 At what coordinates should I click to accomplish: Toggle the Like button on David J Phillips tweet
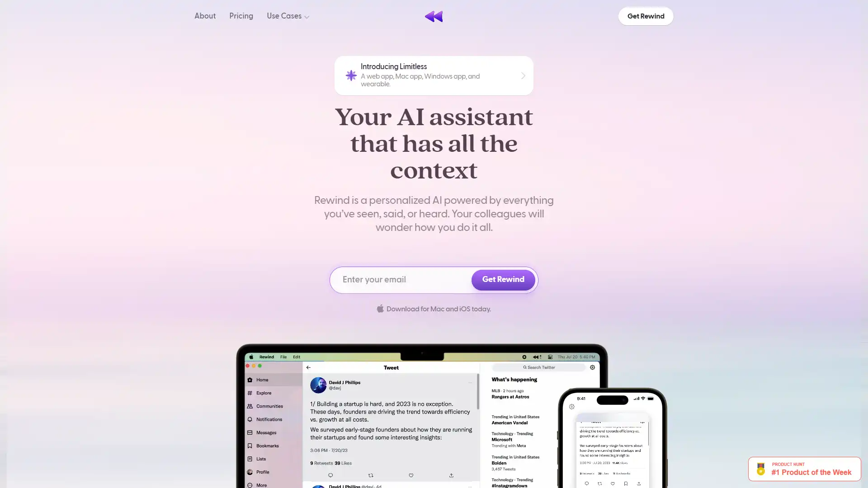point(411,475)
